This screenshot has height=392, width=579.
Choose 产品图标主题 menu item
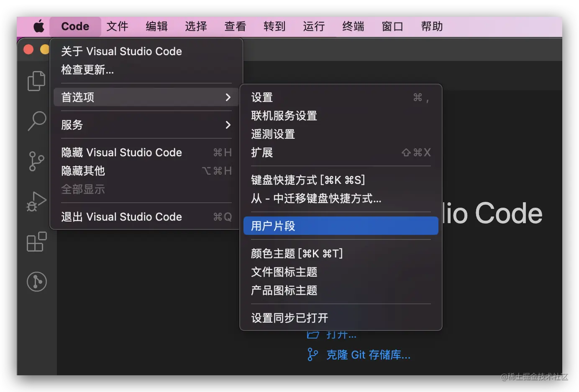341,290
